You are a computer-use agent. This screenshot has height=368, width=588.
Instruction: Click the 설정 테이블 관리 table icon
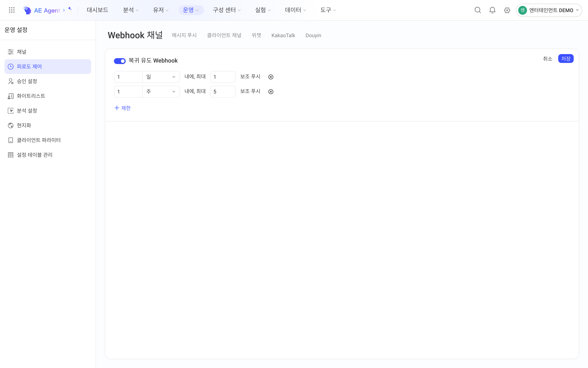click(11, 155)
